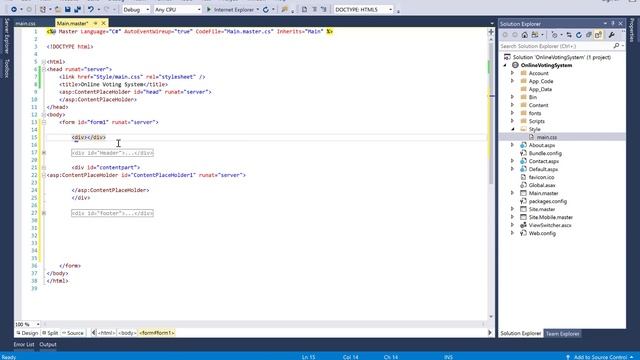
Task: Open the browser chooser arrow beside Internet Explorer
Action: [x=258, y=9]
